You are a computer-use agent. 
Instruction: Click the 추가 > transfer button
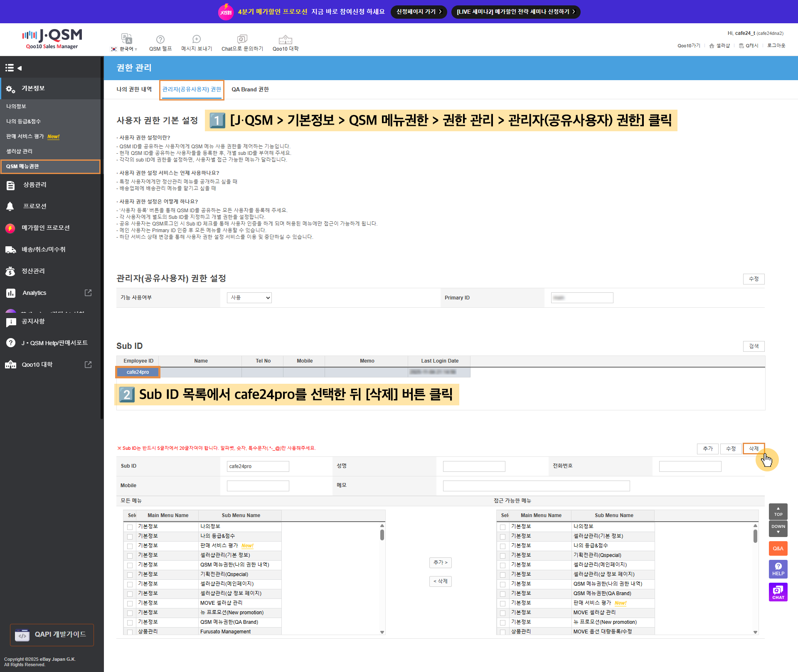(x=440, y=563)
